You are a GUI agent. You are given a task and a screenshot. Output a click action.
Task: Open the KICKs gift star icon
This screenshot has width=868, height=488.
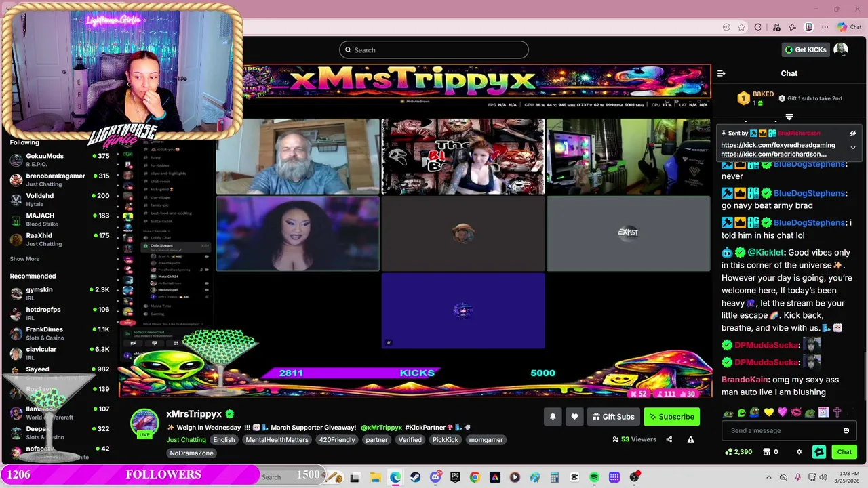point(819,452)
